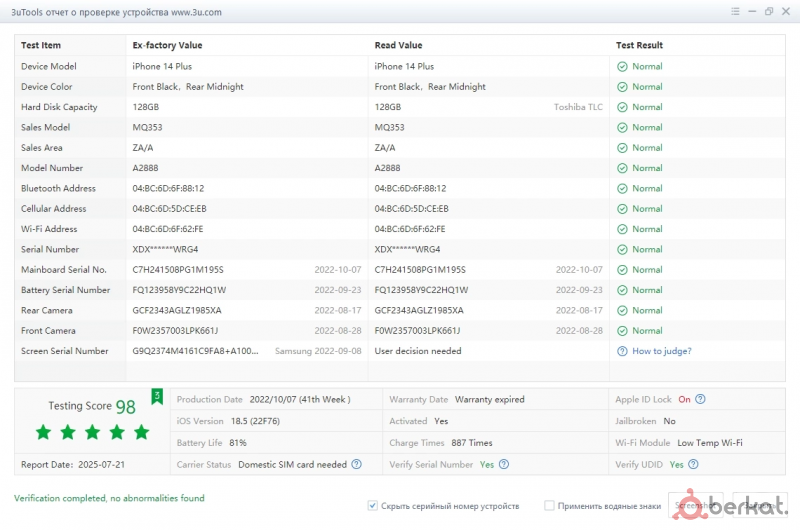Click the Ex-factory Value column header

coord(167,45)
